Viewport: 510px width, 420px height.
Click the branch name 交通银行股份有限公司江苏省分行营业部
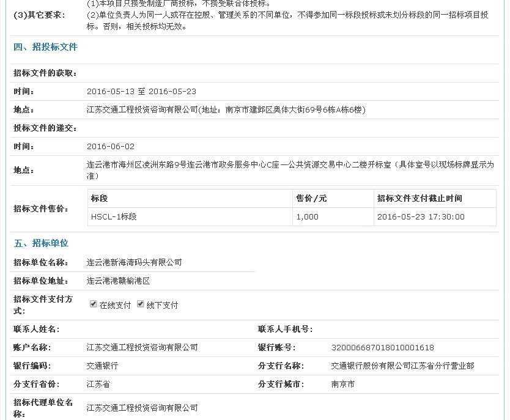tap(402, 366)
